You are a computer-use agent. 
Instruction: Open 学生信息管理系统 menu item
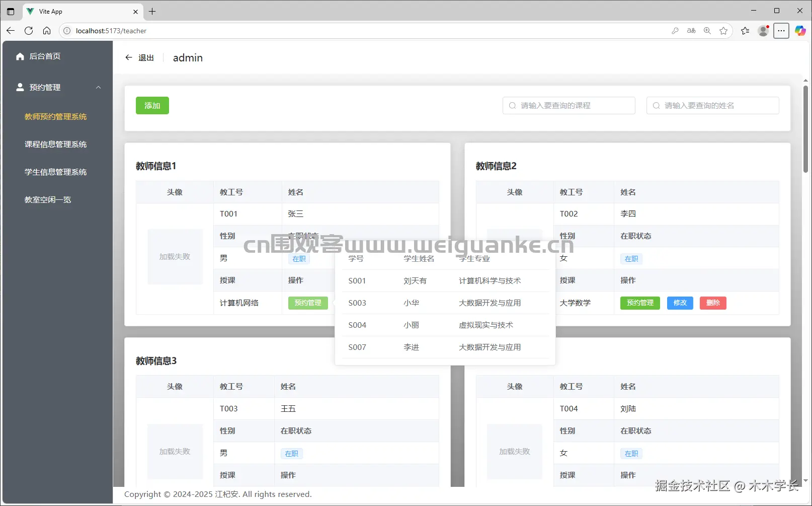pyautogui.click(x=55, y=172)
